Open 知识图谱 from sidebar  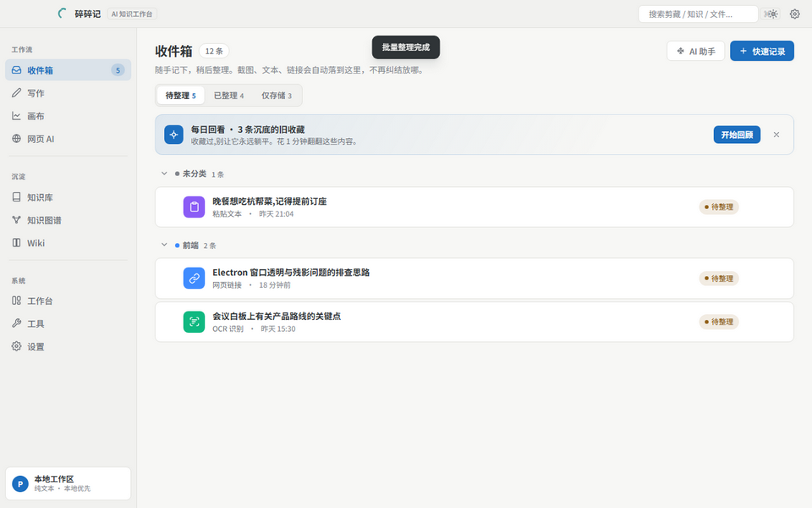[x=68, y=220]
